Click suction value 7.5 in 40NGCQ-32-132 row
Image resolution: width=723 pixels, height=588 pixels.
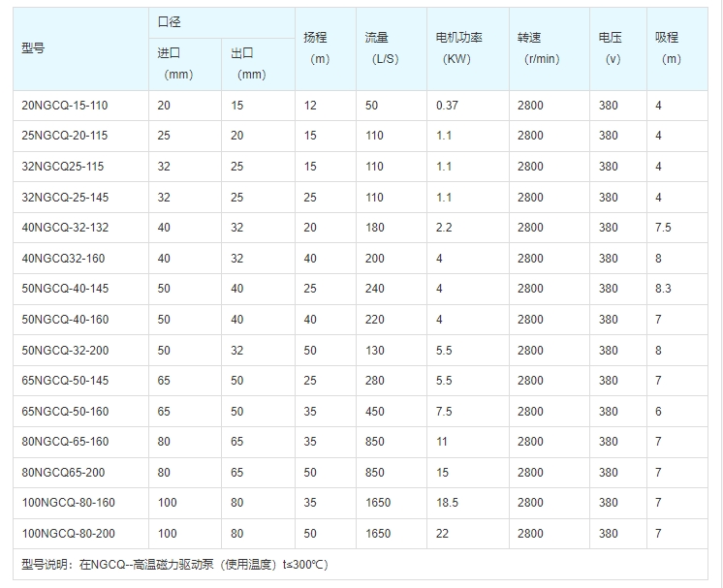click(x=663, y=228)
